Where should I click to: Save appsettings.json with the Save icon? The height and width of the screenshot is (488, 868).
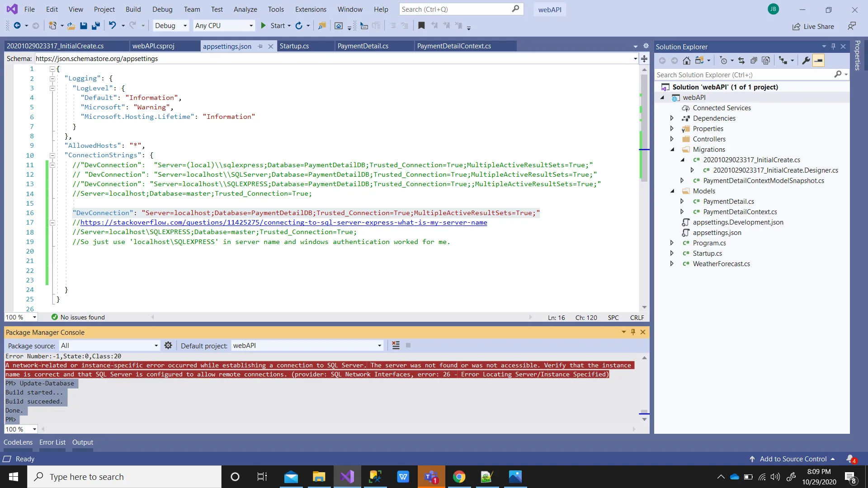pos(83,26)
